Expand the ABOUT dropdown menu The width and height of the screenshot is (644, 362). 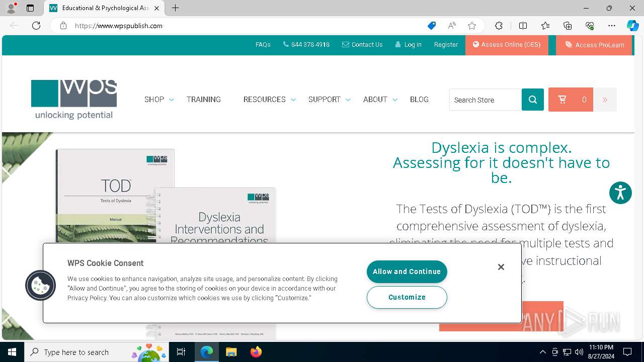pos(395,100)
